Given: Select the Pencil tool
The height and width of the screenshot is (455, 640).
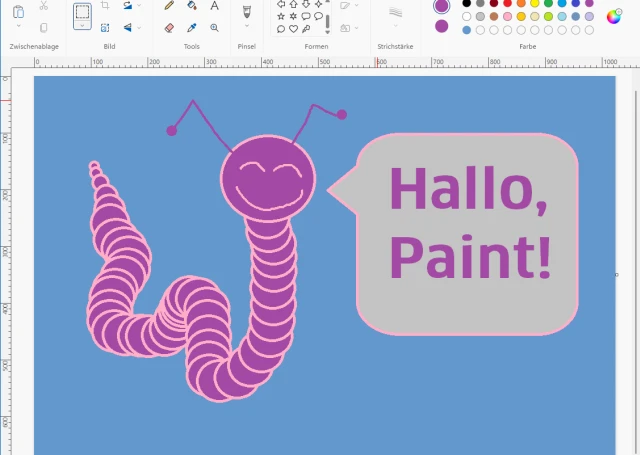Looking at the screenshot, I should [x=169, y=5].
